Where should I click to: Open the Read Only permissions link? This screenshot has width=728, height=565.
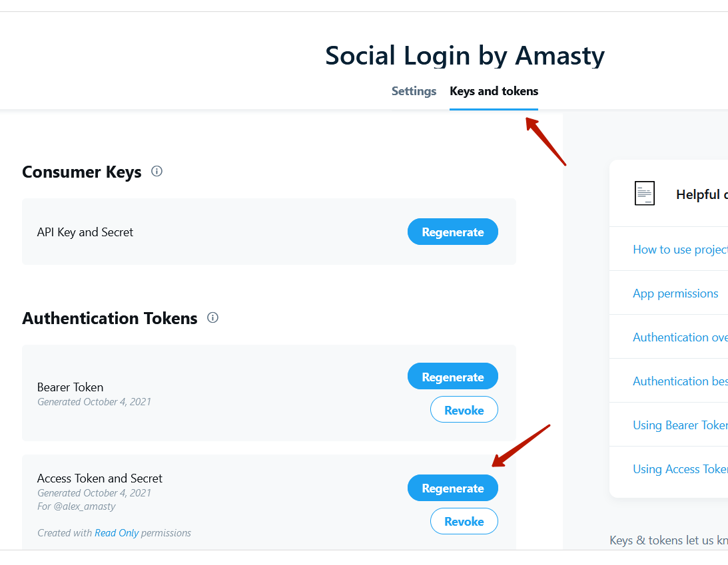117,533
